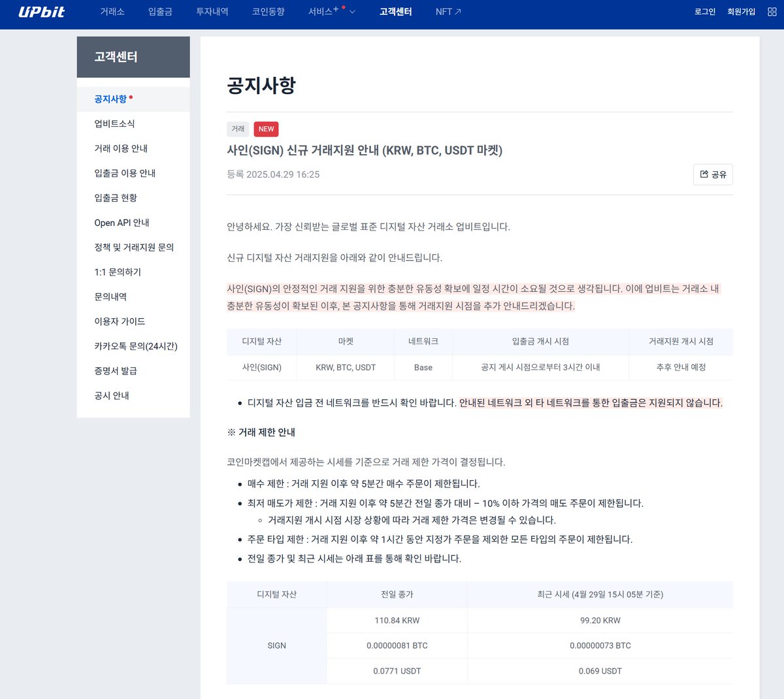Go to 입출금 현황 page
784x699 pixels.
133,198
